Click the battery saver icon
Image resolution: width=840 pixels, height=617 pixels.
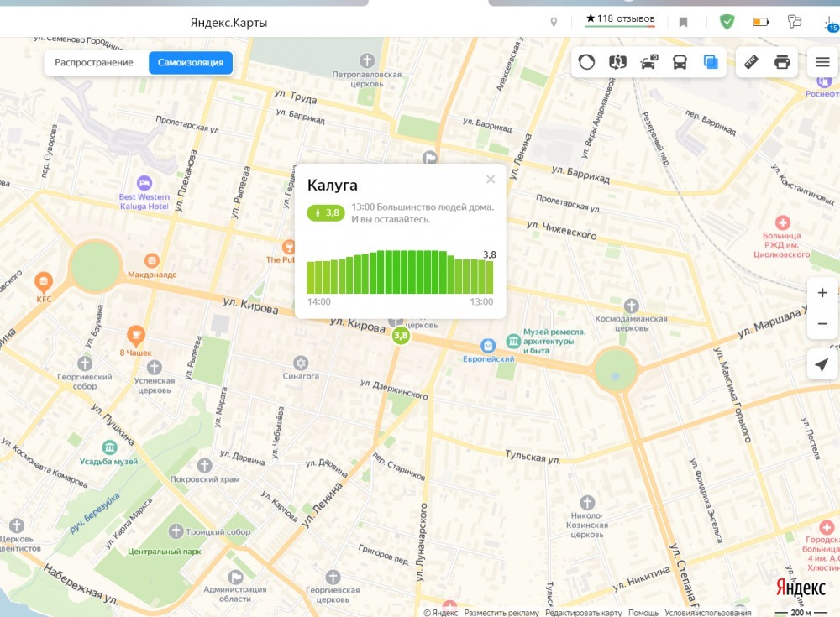pyautogui.click(x=760, y=22)
